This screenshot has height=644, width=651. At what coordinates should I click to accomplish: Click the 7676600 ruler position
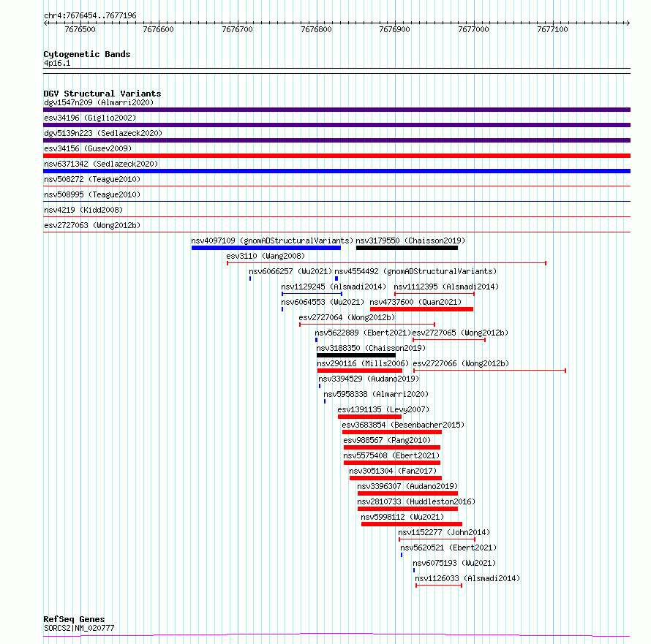point(159,29)
